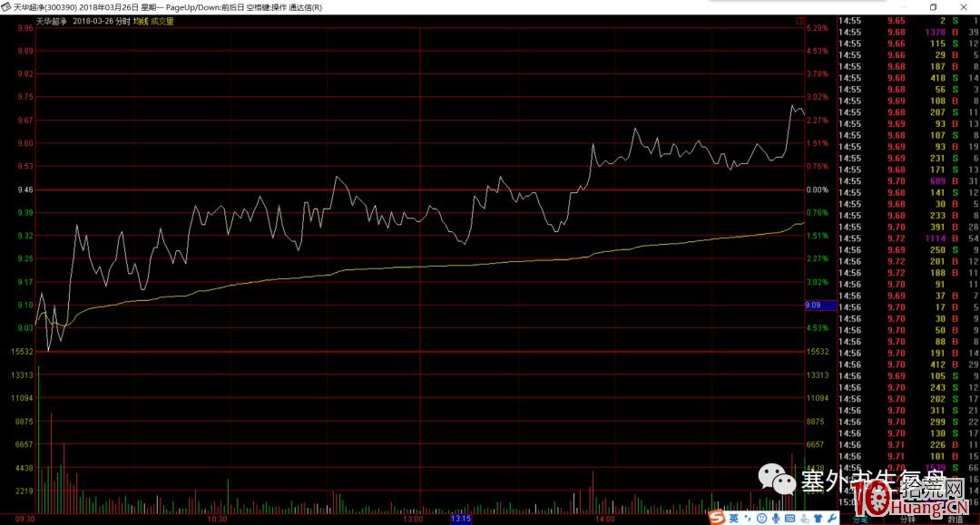The width and height of the screenshot is (980, 525).
Task: Switch to the 数值 tab
Action: coord(955,520)
